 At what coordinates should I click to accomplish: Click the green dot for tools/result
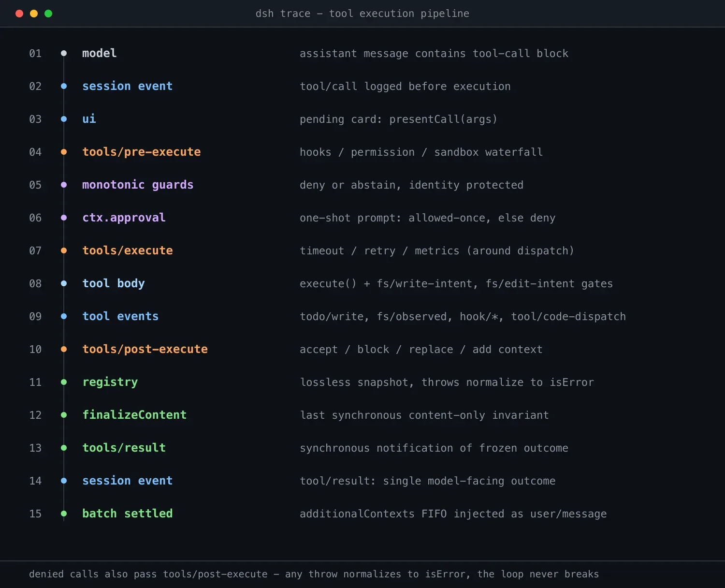[x=64, y=448]
